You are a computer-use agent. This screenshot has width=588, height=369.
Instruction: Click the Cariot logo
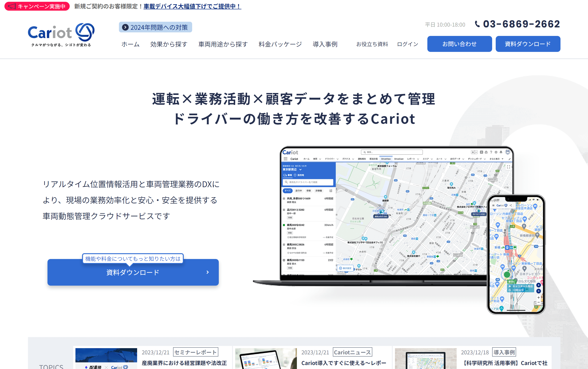point(61,35)
